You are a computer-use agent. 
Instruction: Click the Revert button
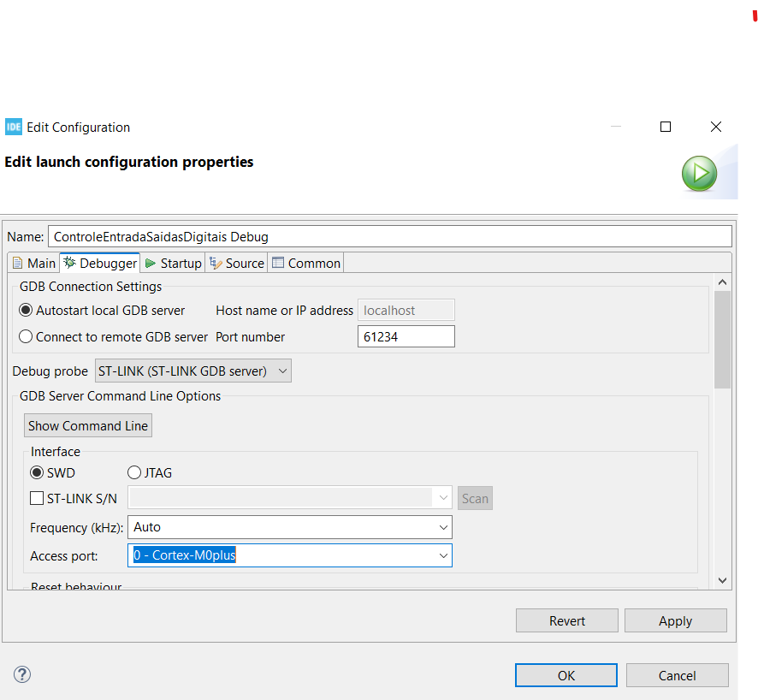coord(566,621)
